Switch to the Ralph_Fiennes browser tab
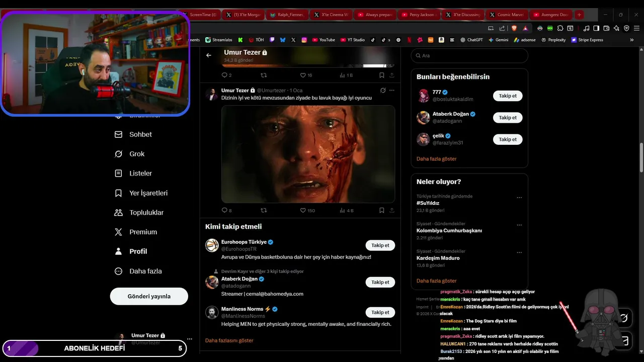The height and width of the screenshot is (362, 644). point(287,15)
